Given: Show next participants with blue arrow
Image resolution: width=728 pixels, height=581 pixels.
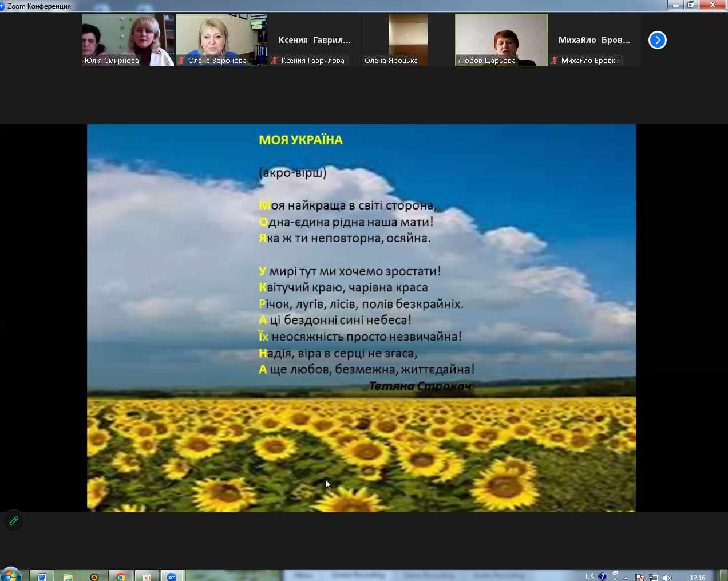Looking at the screenshot, I should 657,40.
